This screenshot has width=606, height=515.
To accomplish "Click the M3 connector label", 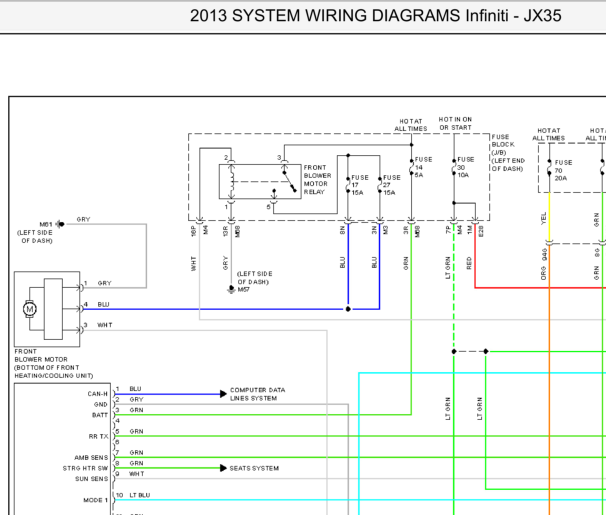I will (385, 230).
